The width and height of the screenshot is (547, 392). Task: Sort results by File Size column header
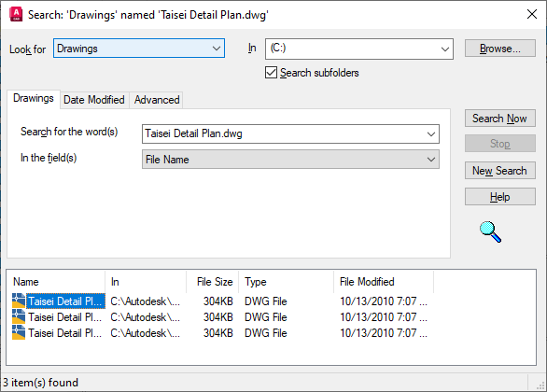(213, 282)
